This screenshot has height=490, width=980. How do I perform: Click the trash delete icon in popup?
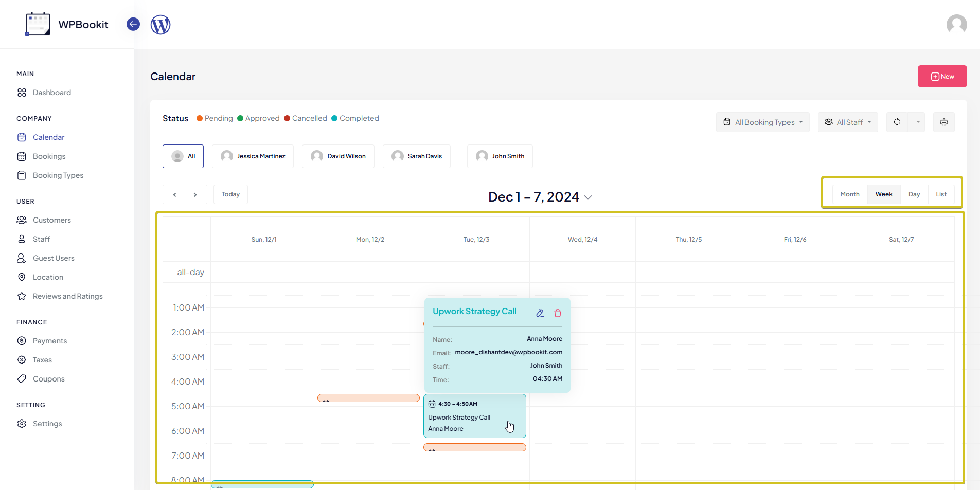click(558, 313)
